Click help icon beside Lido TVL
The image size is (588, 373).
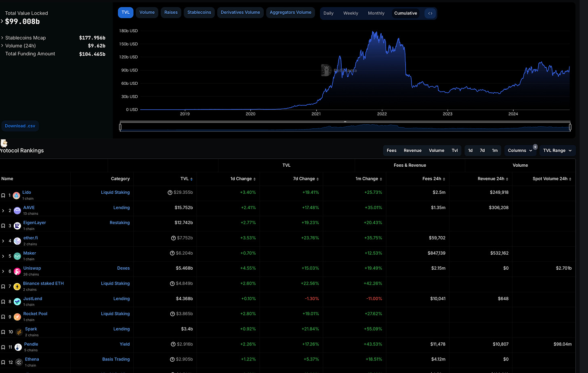click(170, 193)
